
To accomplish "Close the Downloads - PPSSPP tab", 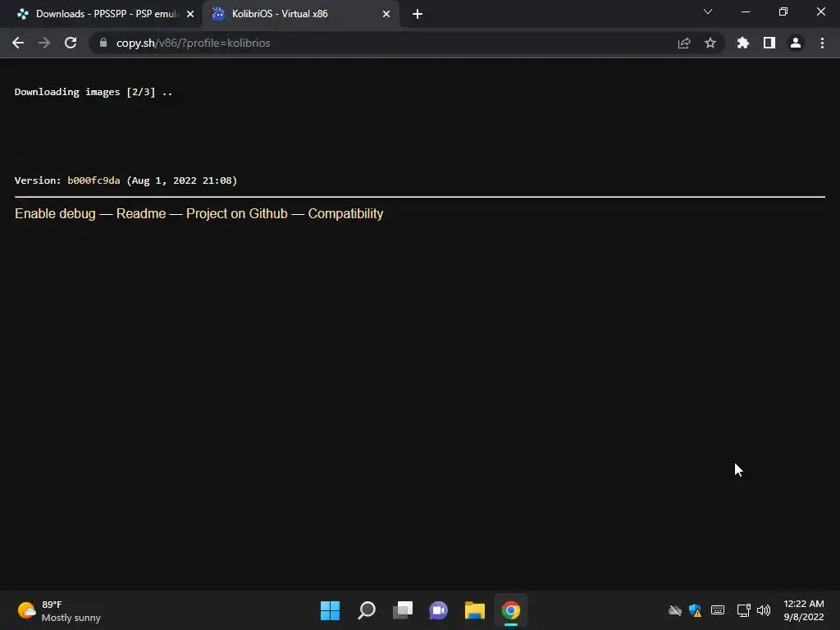I will click(190, 14).
